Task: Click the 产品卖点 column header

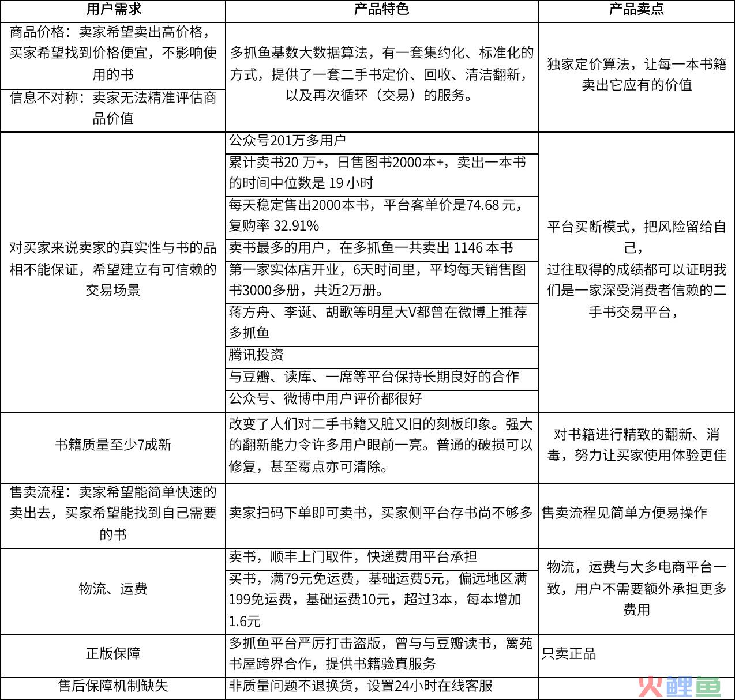Action: (636, 10)
